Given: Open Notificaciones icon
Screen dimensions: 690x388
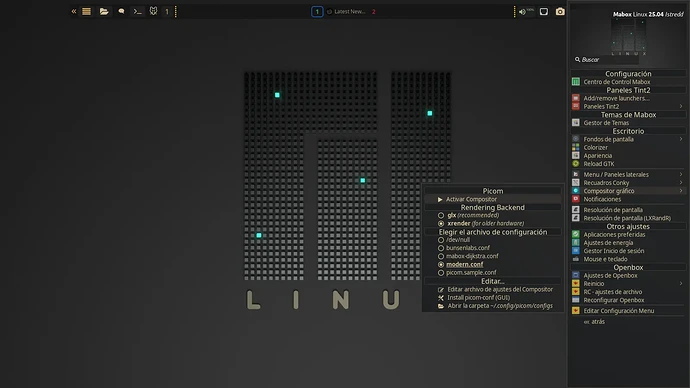Looking at the screenshot, I should 576,199.
